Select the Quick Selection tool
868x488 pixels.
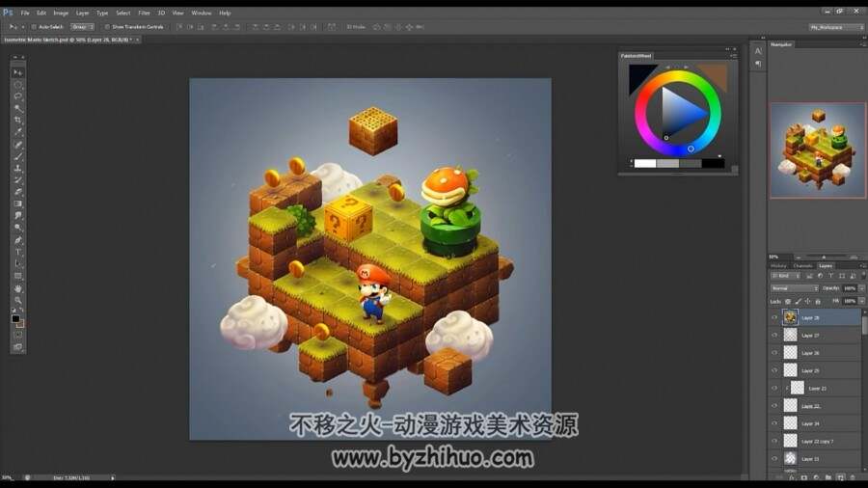coord(17,108)
